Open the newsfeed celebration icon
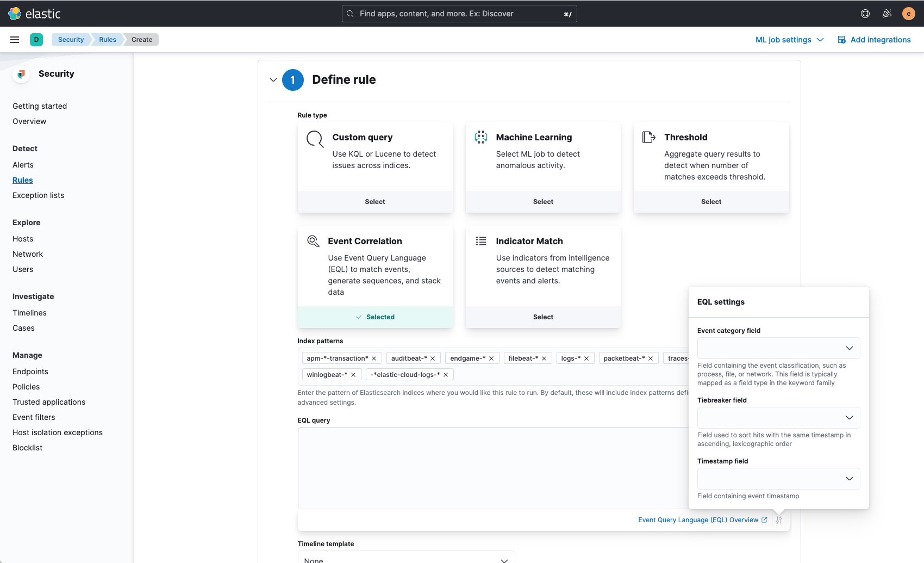Viewport: 924px width, 563px height. 887,14
